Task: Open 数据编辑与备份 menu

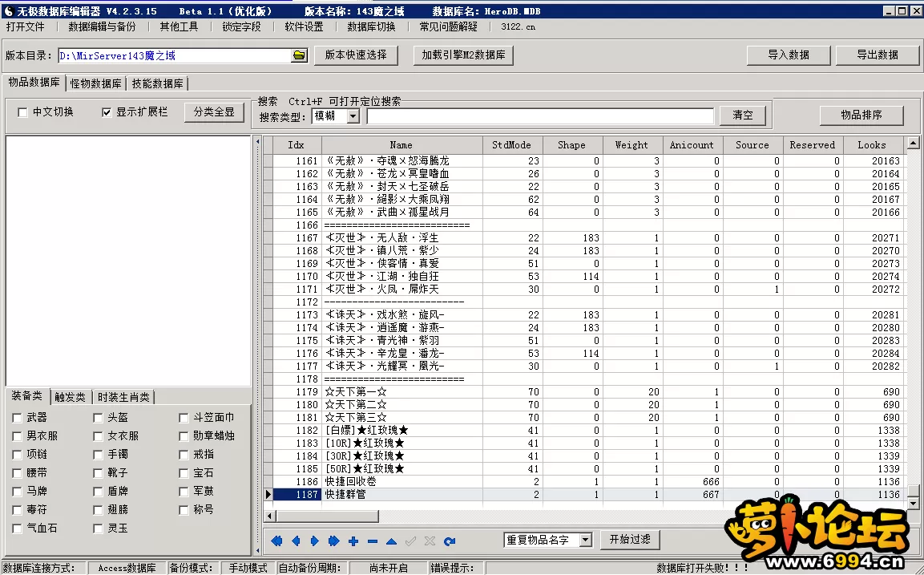Action: pyautogui.click(x=102, y=26)
